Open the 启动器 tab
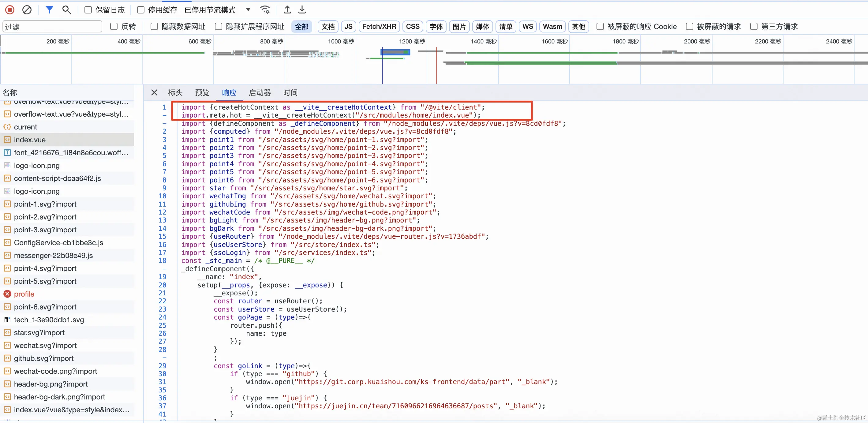 (260, 92)
